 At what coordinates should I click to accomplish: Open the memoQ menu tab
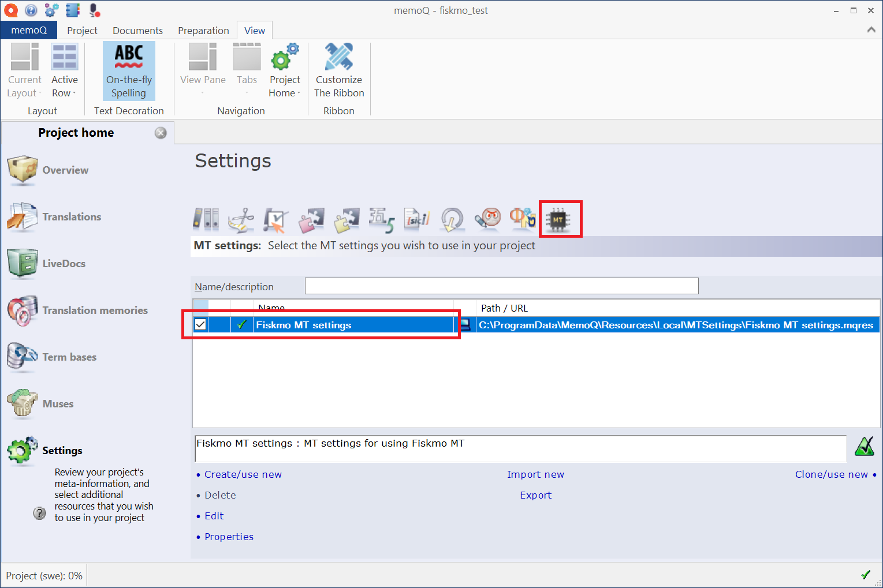pyautogui.click(x=29, y=31)
